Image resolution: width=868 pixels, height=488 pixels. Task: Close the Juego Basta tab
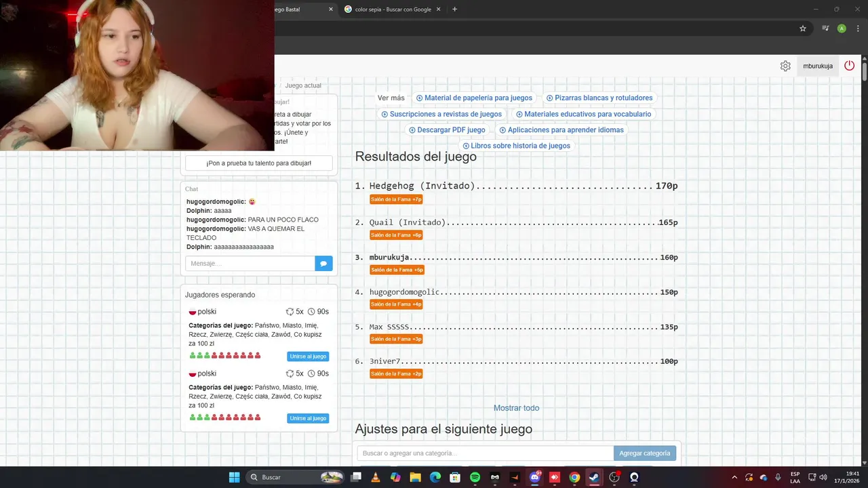331,9
